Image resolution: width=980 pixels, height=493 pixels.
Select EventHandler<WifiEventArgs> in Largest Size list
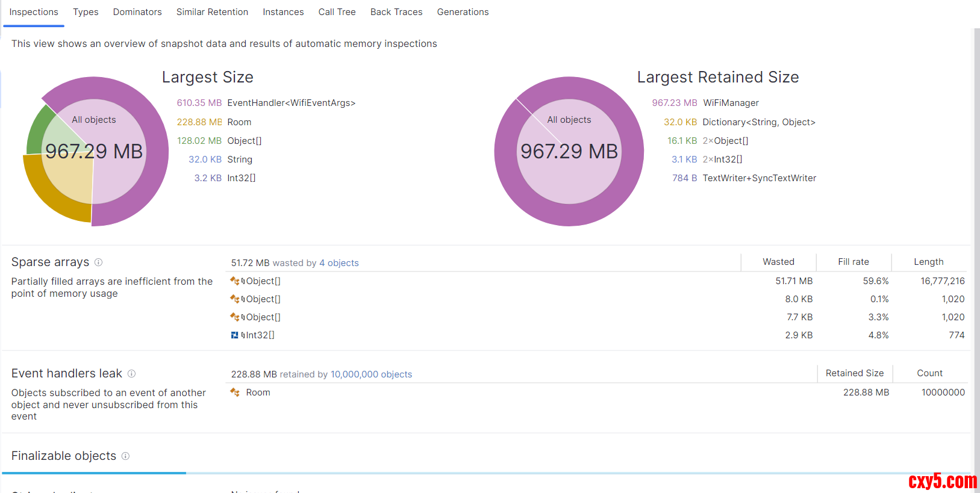tap(291, 103)
